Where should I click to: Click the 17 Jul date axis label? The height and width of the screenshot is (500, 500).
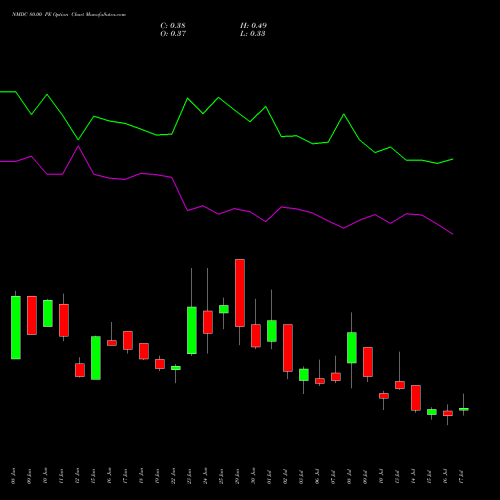(x=461, y=476)
